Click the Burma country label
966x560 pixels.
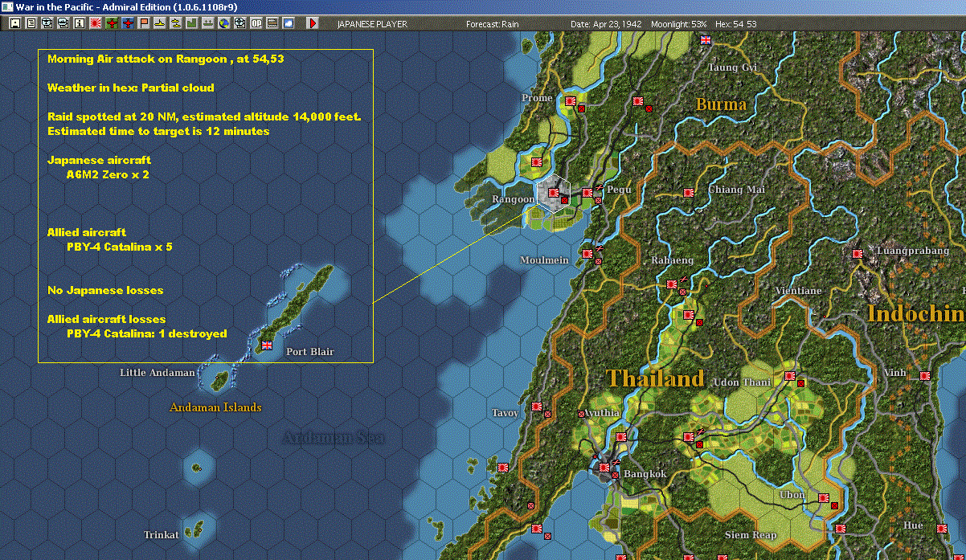point(721,104)
